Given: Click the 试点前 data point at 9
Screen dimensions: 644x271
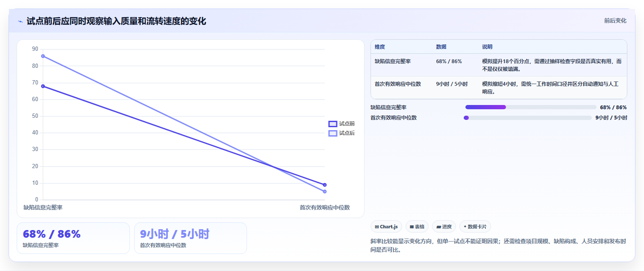Looking at the screenshot, I should click(325, 185).
